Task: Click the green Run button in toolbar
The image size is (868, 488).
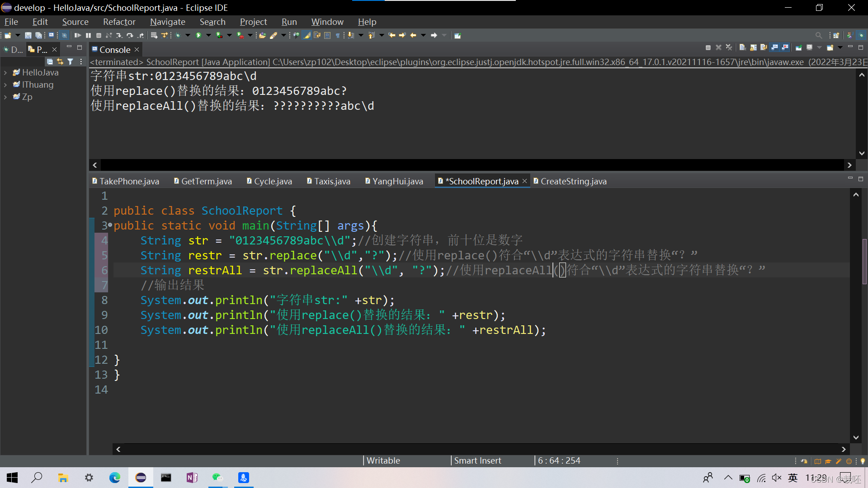Action: click(x=198, y=35)
